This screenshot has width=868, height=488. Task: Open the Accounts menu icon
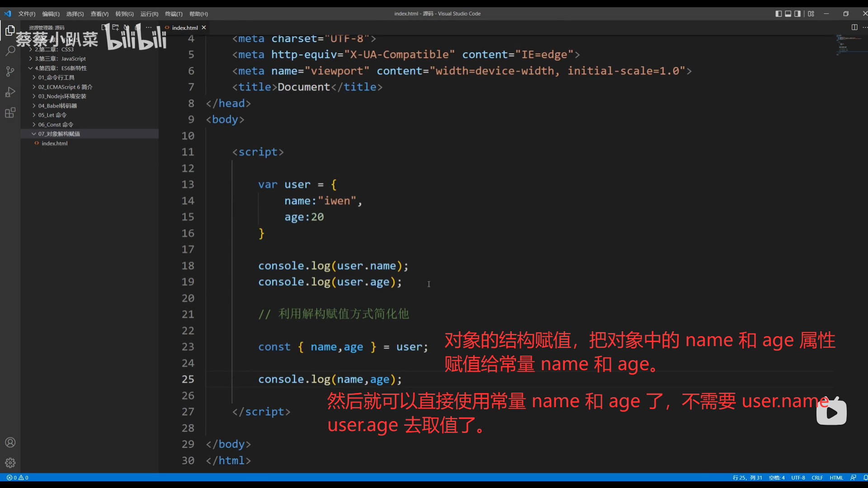pyautogui.click(x=10, y=442)
